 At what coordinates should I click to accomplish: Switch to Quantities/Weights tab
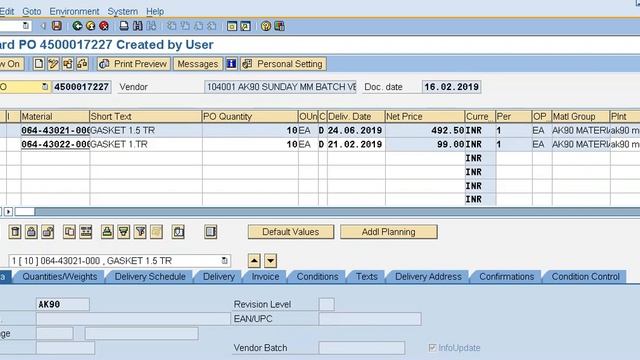click(60, 276)
